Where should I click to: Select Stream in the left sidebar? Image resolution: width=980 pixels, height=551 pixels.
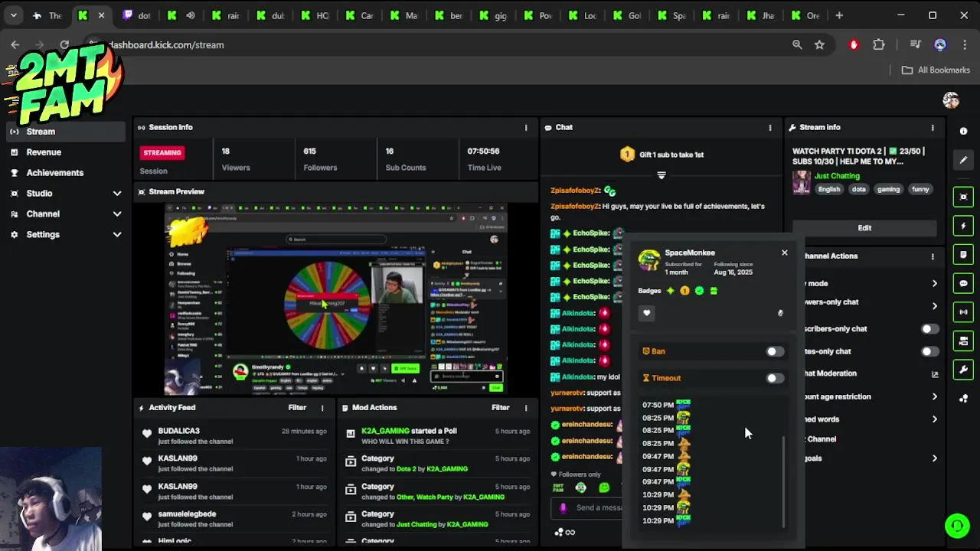point(64,132)
